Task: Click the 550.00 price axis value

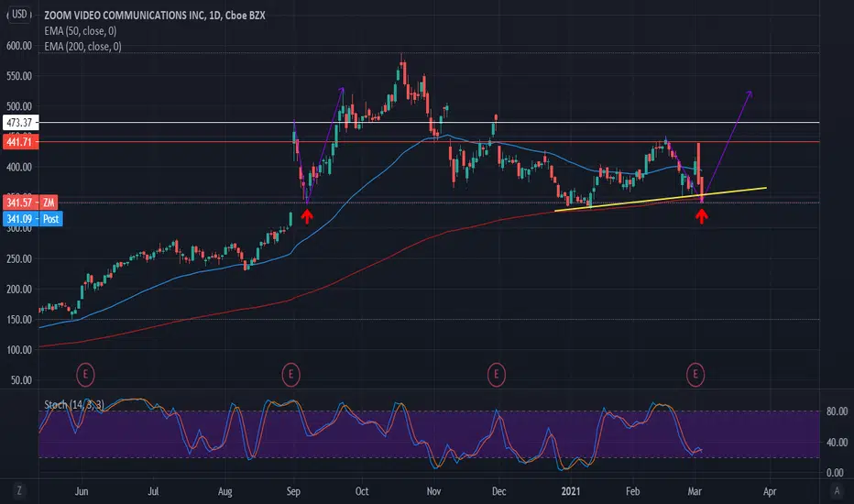Action: [x=19, y=76]
